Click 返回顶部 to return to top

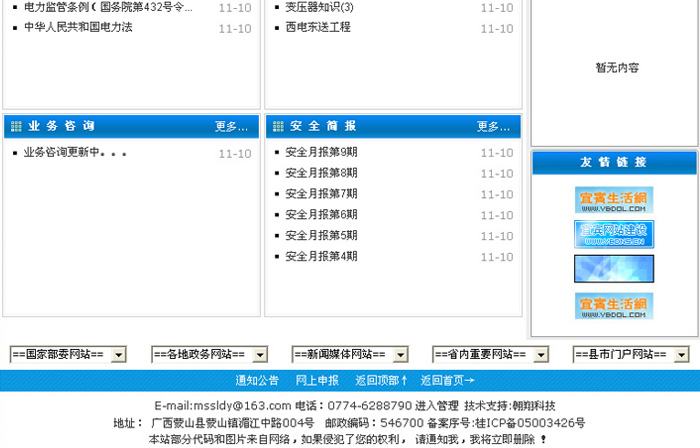coord(381,381)
